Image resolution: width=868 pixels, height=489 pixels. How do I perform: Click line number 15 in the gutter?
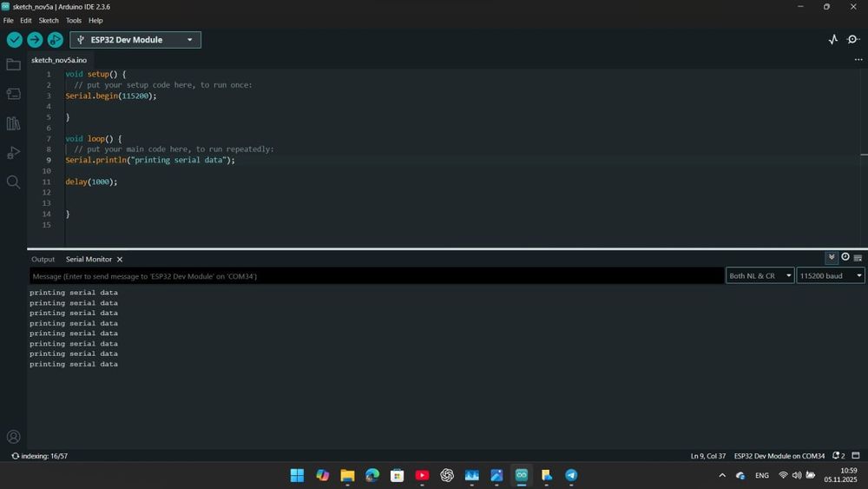tap(47, 225)
